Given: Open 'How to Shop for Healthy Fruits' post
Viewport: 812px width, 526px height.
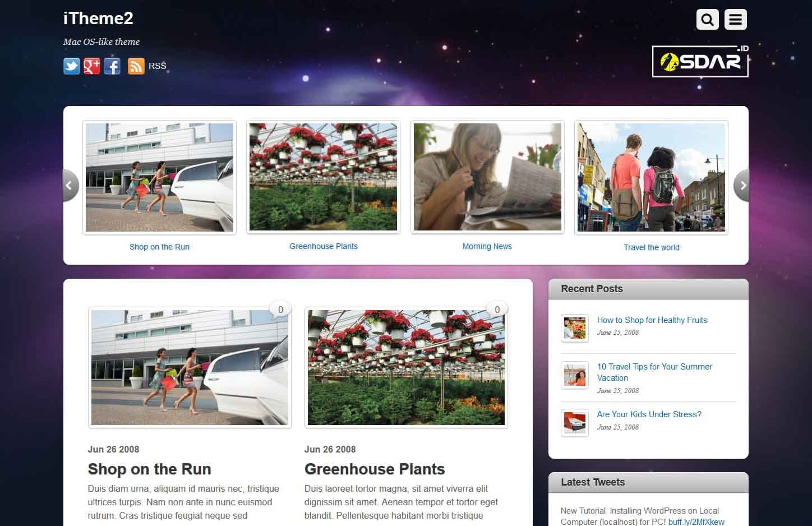Looking at the screenshot, I should (652, 320).
